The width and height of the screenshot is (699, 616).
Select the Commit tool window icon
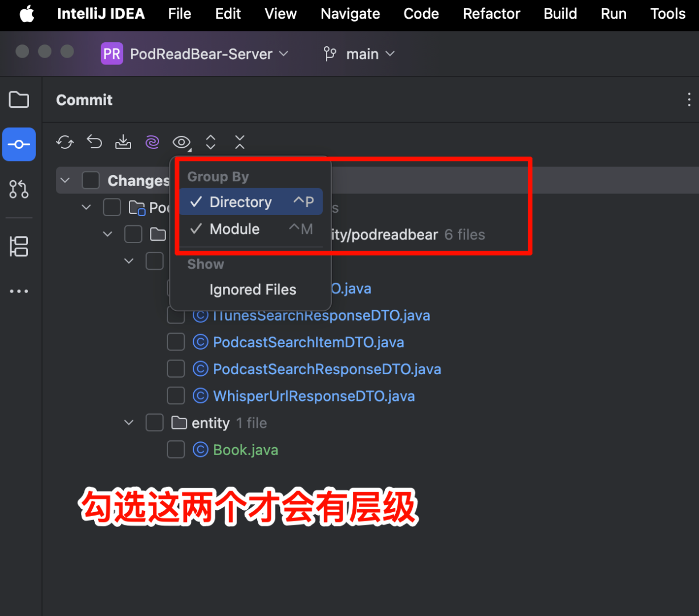pos(19,144)
